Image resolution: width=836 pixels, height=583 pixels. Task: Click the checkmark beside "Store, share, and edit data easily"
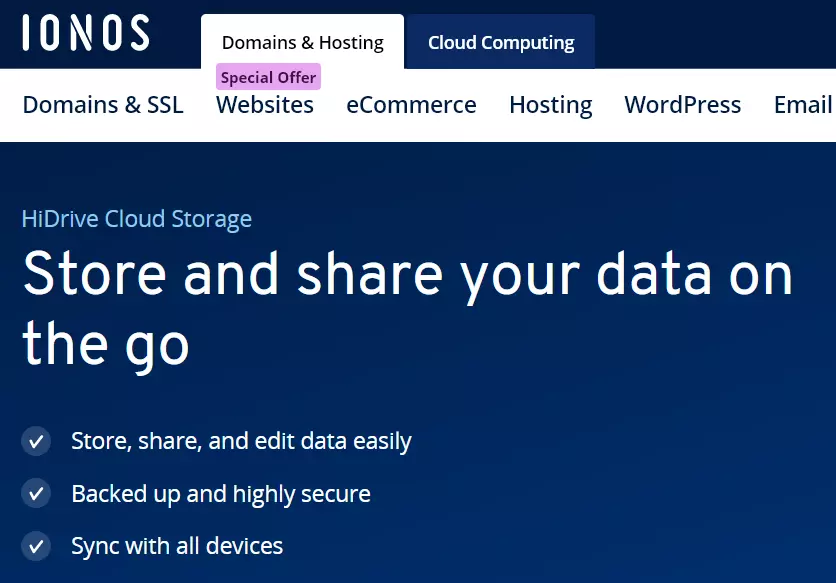[36, 441]
